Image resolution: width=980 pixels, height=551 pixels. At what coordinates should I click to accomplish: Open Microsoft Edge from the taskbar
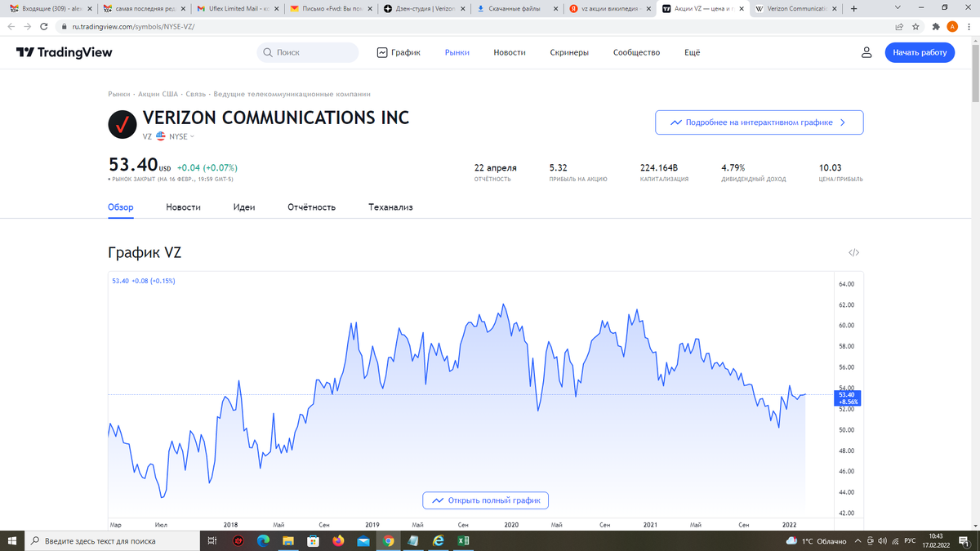click(x=263, y=541)
